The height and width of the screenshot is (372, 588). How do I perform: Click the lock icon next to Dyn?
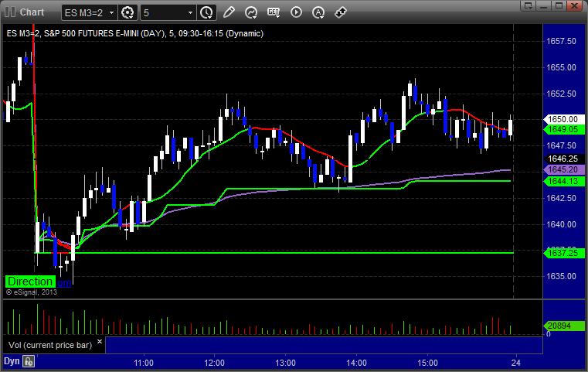(29, 360)
